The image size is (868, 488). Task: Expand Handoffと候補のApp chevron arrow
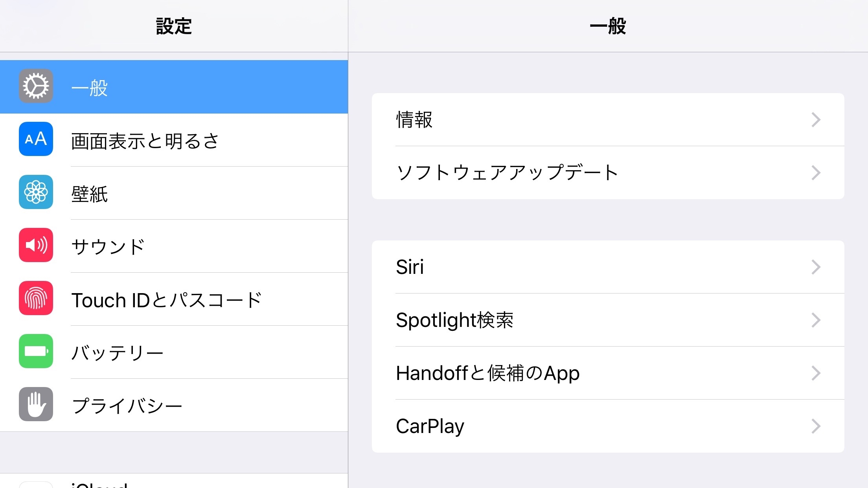[816, 373]
